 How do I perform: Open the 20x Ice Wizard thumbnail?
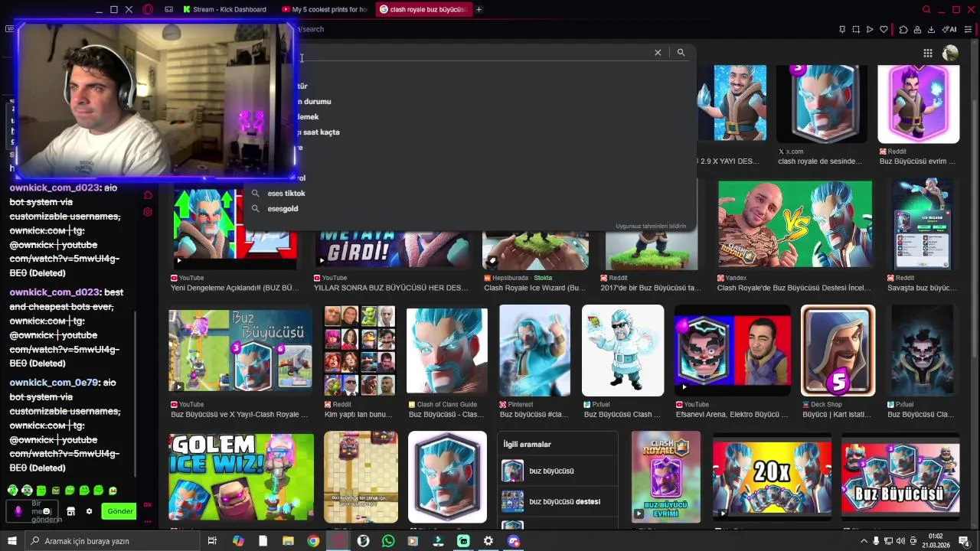point(772,477)
